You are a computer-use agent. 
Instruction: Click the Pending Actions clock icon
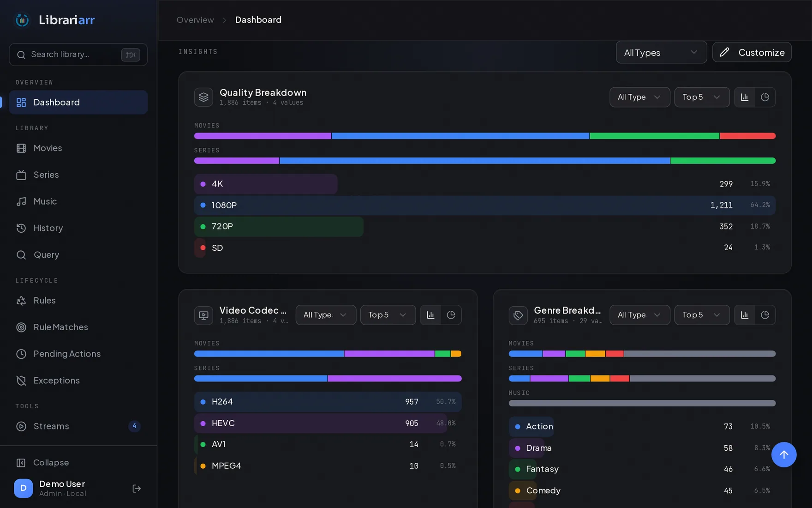(x=21, y=354)
